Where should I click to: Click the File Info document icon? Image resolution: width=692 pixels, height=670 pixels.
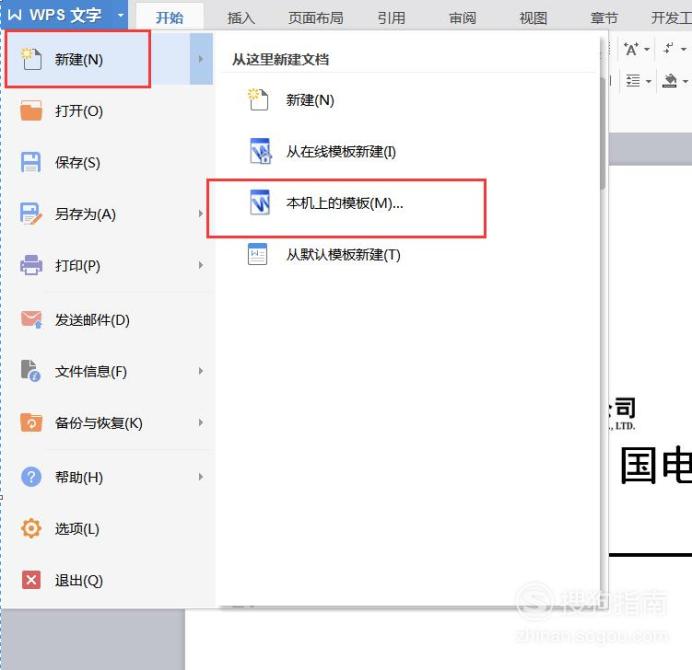30,371
